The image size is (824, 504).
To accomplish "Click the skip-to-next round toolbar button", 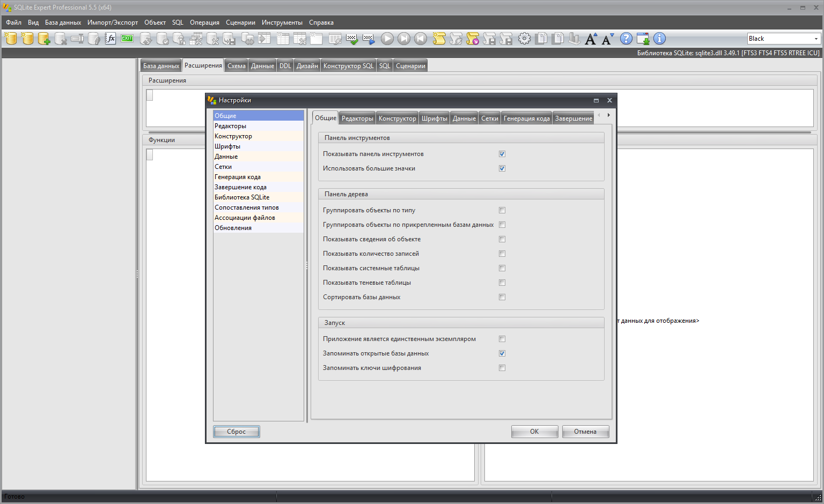I will tap(404, 39).
